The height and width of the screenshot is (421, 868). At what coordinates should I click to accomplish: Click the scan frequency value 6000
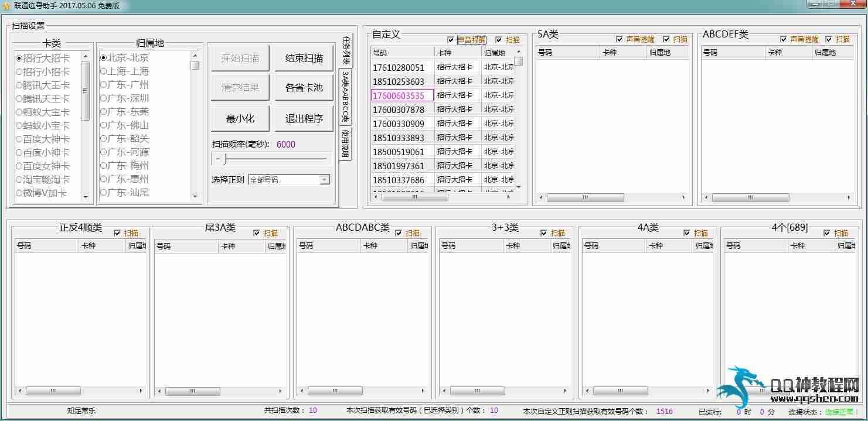point(286,144)
